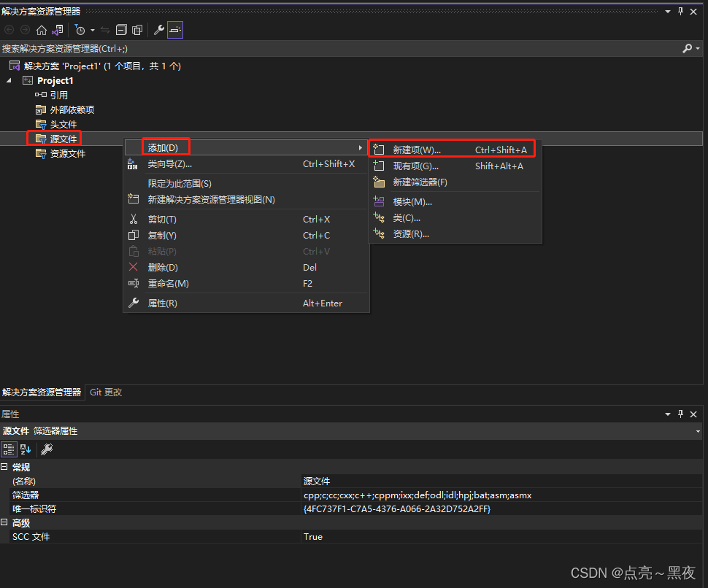The height and width of the screenshot is (588, 708).
Task: Choose 类向导(Z)... menu item
Action: click(247, 164)
